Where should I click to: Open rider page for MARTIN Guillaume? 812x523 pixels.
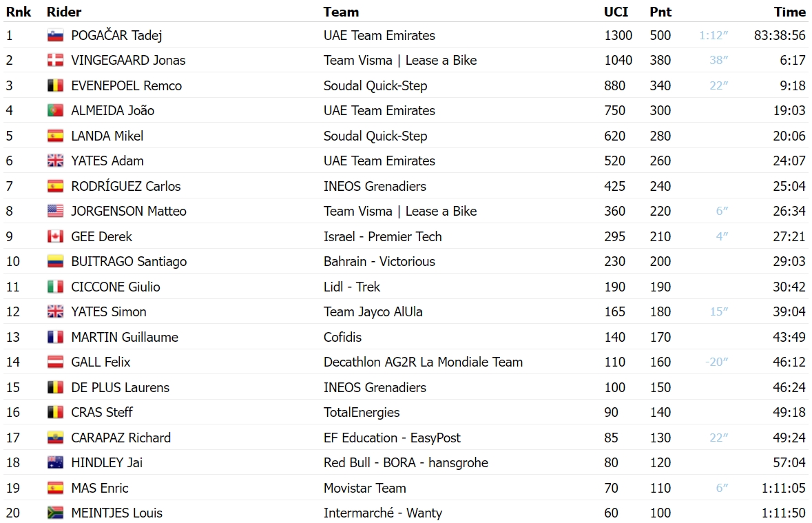pyautogui.click(x=125, y=337)
